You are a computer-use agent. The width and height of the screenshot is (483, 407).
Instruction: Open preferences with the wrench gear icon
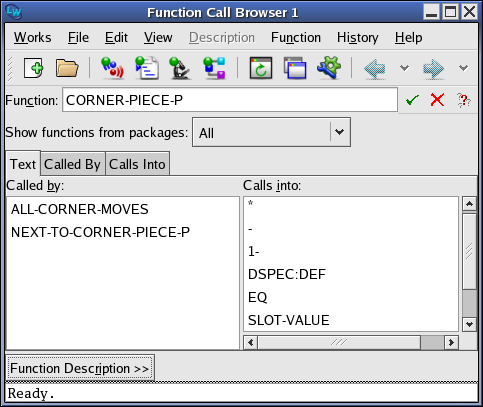click(x=329, y=68)
